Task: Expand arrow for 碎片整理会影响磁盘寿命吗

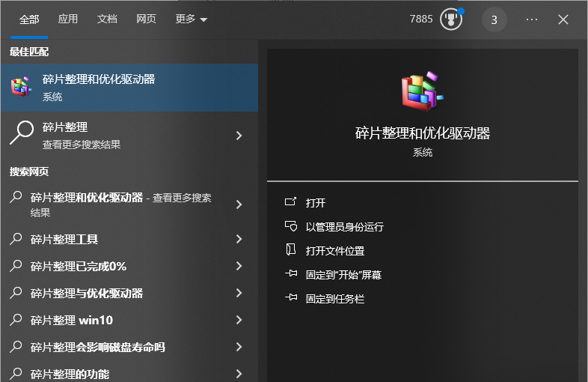Action: 239,347
